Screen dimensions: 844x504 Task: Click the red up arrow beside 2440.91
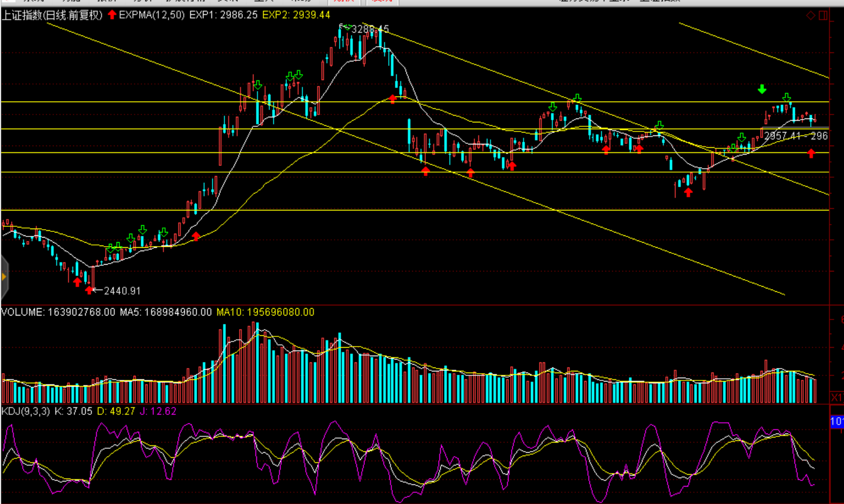click(89, 290)
